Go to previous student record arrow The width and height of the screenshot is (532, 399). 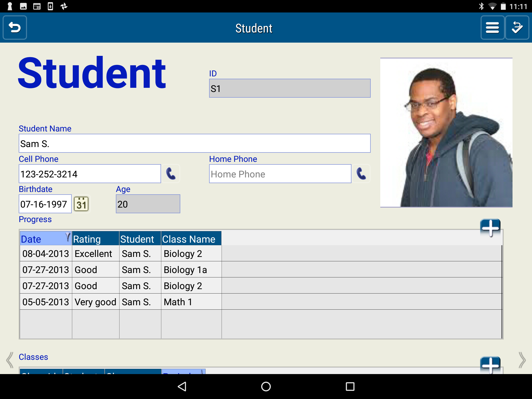10,360
